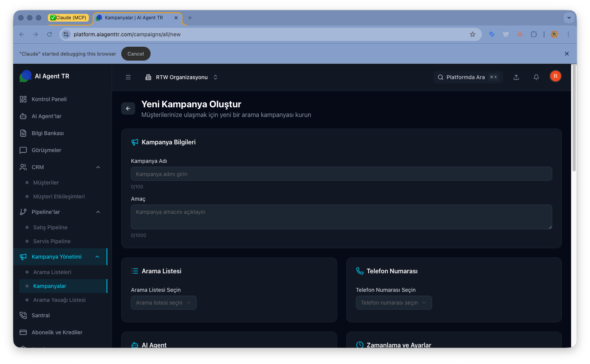Open the user avatar R menu
This screenshot has height=364, width=590.
(556, 76)
